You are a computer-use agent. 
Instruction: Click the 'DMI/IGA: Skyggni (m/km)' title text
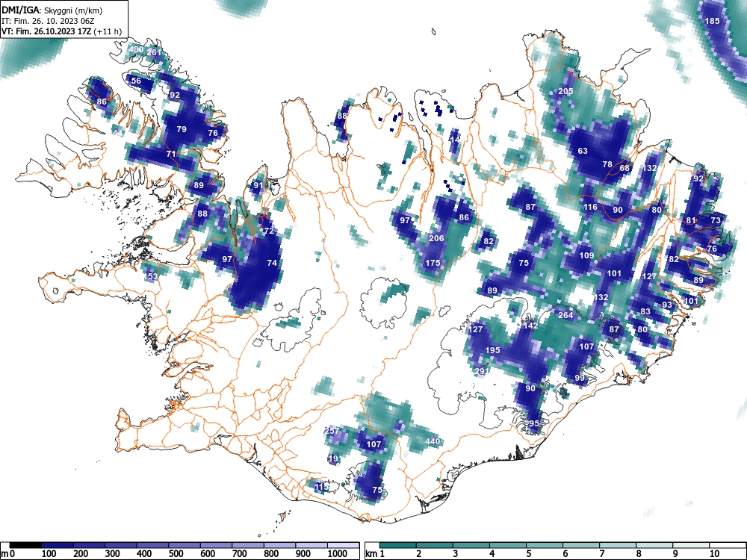click(52, 10)
